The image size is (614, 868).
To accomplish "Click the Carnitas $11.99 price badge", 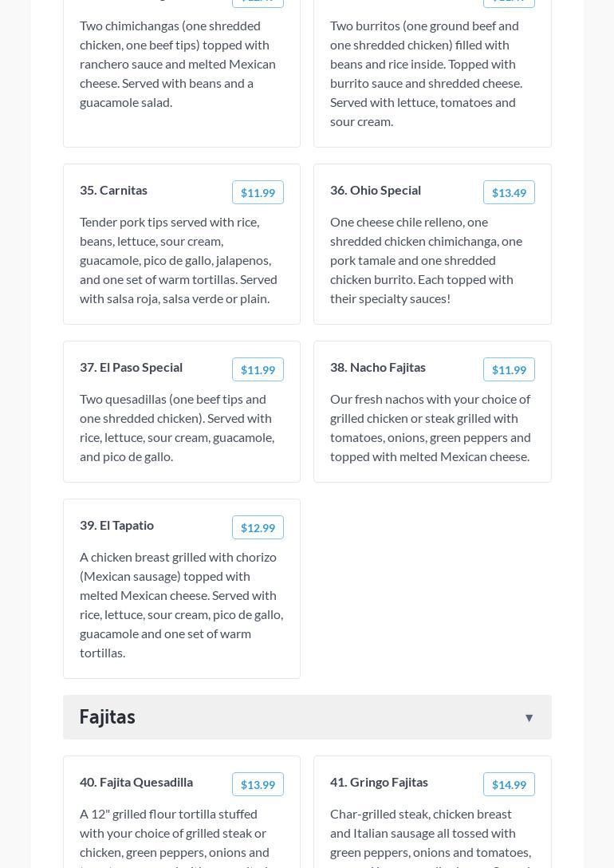I will (258, 192).
